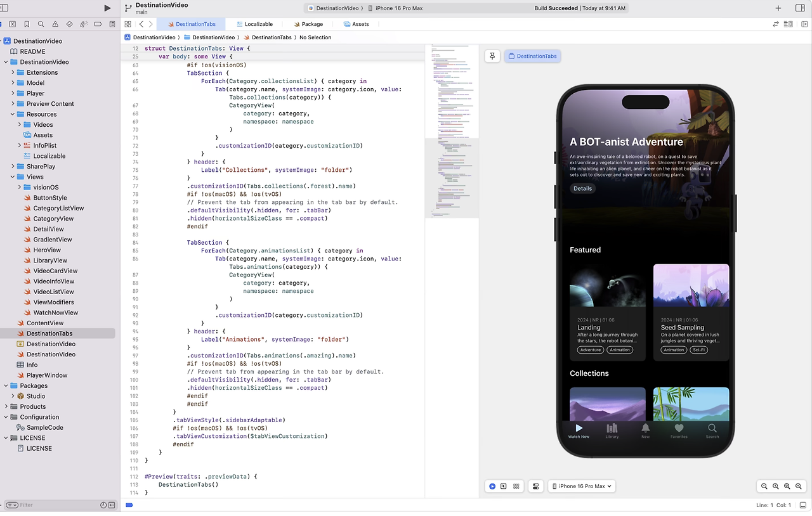Viewport: 812px width, 516px height.
Task: Switch the preview to Live mode
Action: click(x=492, y=486)
